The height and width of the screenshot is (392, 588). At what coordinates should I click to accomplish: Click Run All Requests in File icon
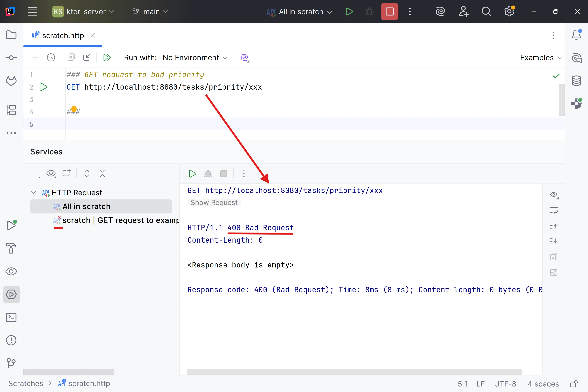coord(107,58)
